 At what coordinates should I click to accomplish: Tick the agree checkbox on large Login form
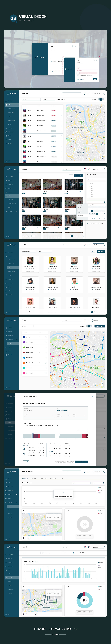tap(51, 61)
